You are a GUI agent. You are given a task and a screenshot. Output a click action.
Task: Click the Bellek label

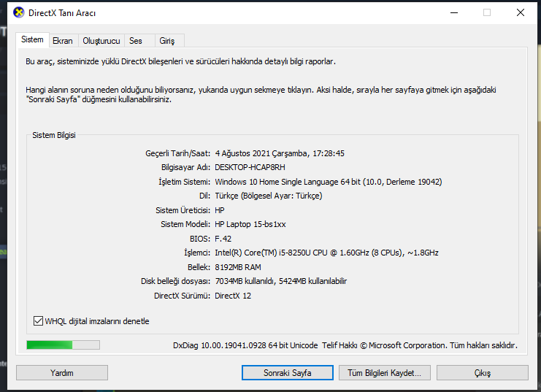(199, 267)
